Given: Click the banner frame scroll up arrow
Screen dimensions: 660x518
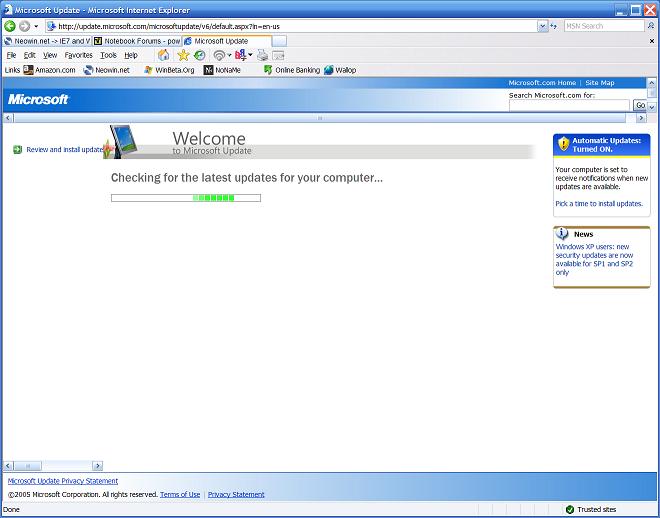Looking at the screenshot, I should (x=651, y=82).
